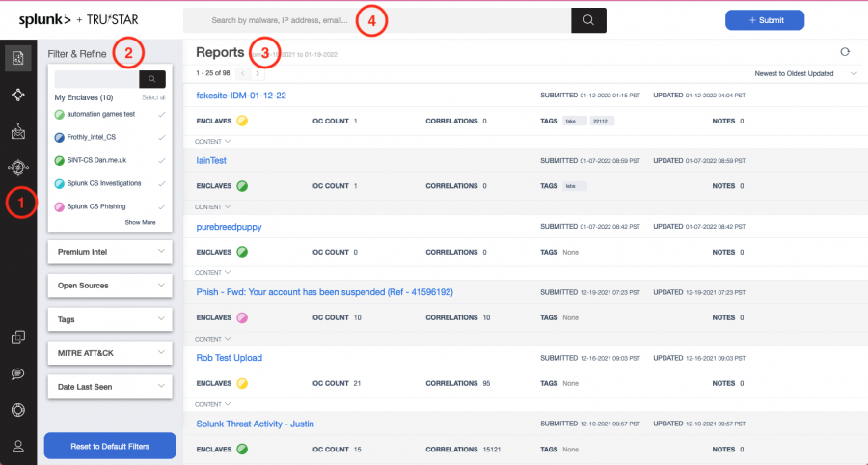The height and width of the screenshot is (465, 868).
Task: Expand Date Last Seen filter
Action: [x=110, y=387]
